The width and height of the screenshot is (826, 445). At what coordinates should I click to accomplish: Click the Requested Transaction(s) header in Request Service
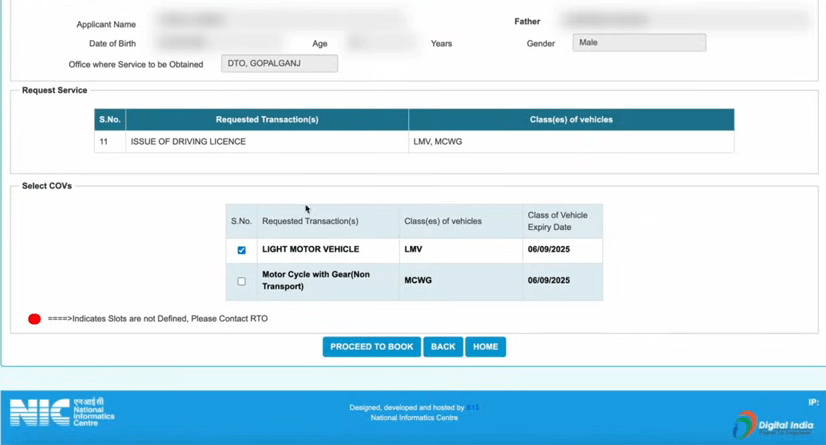[x=267, y=120]
